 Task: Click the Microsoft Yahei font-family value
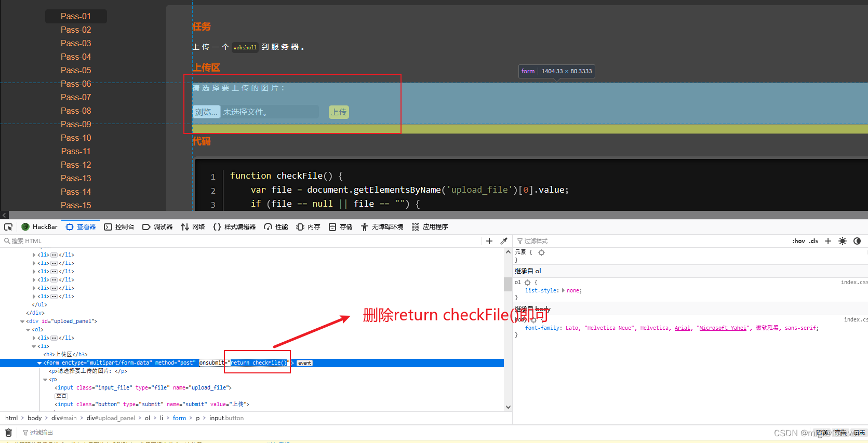(723, 328)
